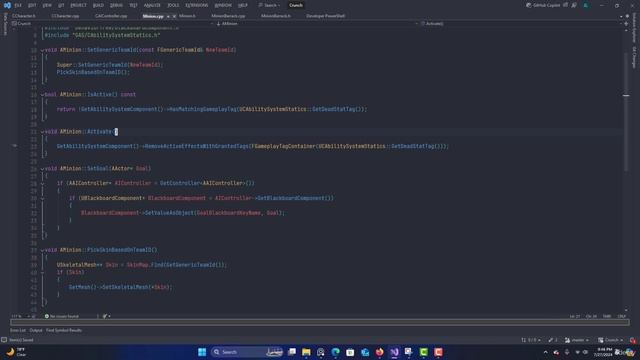Switch to the Developer PowerShell tab
Viewport: 640px width, 360px height.
pos(325,16)
